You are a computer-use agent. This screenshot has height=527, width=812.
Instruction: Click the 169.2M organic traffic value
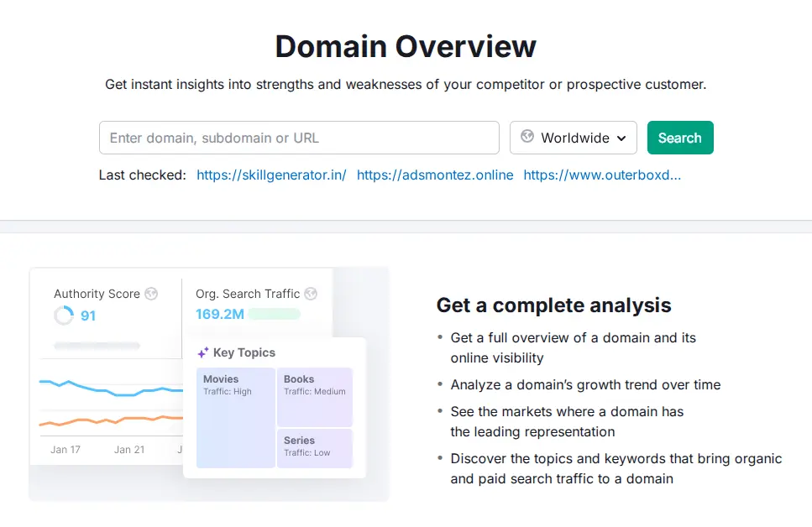pos(219,315)
